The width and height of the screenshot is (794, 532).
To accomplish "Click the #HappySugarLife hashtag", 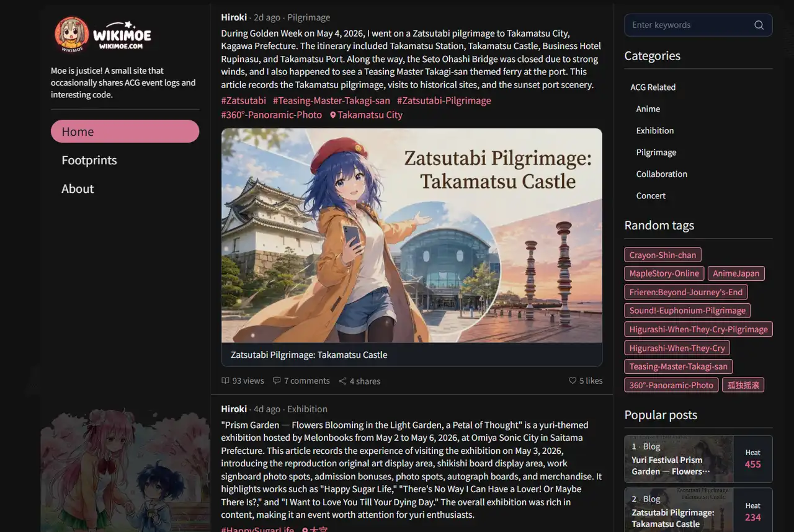I will click(257, 529).
